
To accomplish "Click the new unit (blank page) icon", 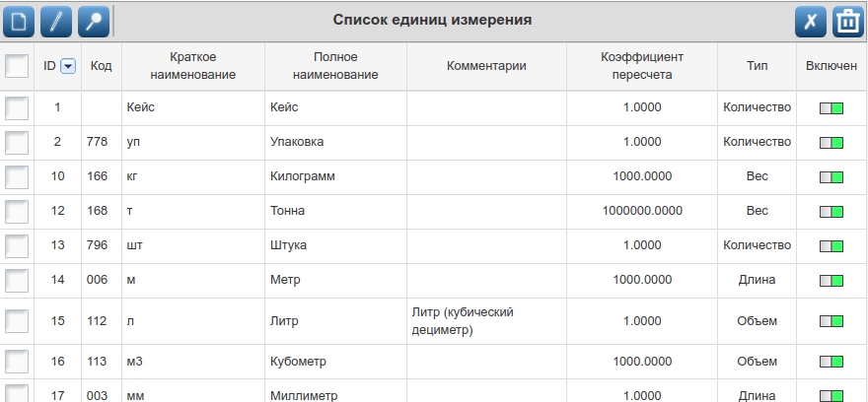I will (x=17, y=21).
